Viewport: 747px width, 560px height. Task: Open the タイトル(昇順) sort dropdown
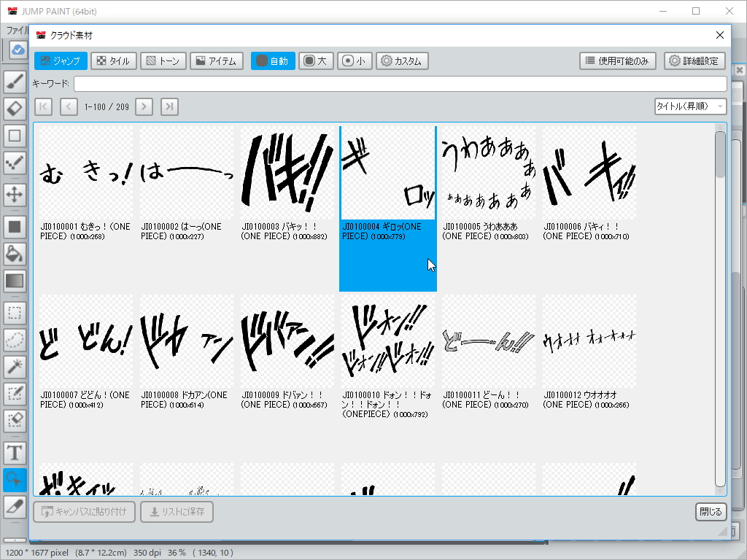click(690, 106)
